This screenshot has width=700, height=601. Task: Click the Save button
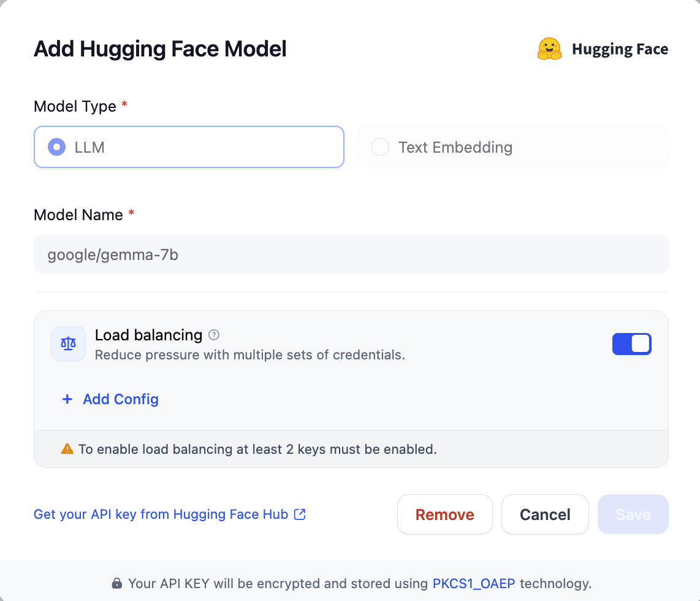pyautogui.click(x=633, y=515)
